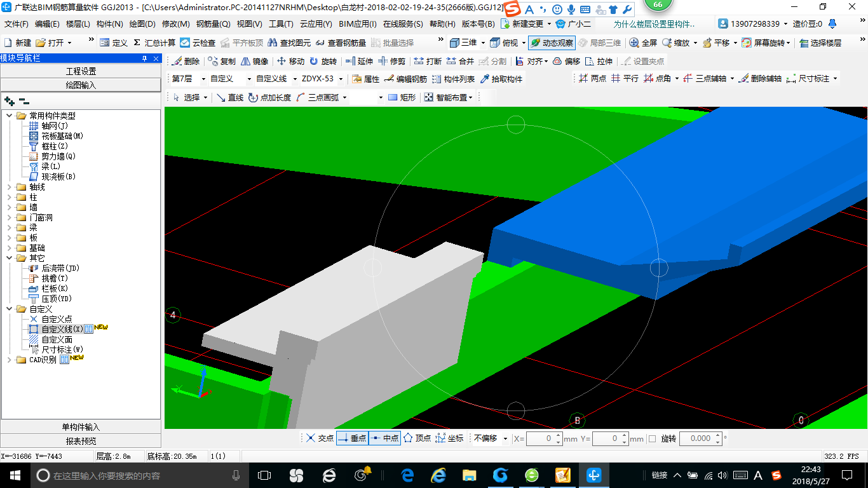The image size is (868, 488).
Task: Select the 打断 break tool
Action: (428, 62)
